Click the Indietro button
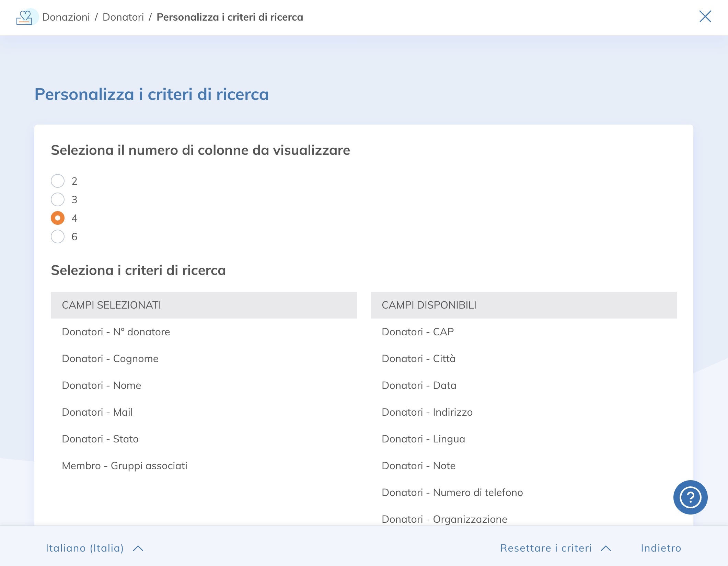The height and width of the screenshot is (566, 728). pos(662,548)
